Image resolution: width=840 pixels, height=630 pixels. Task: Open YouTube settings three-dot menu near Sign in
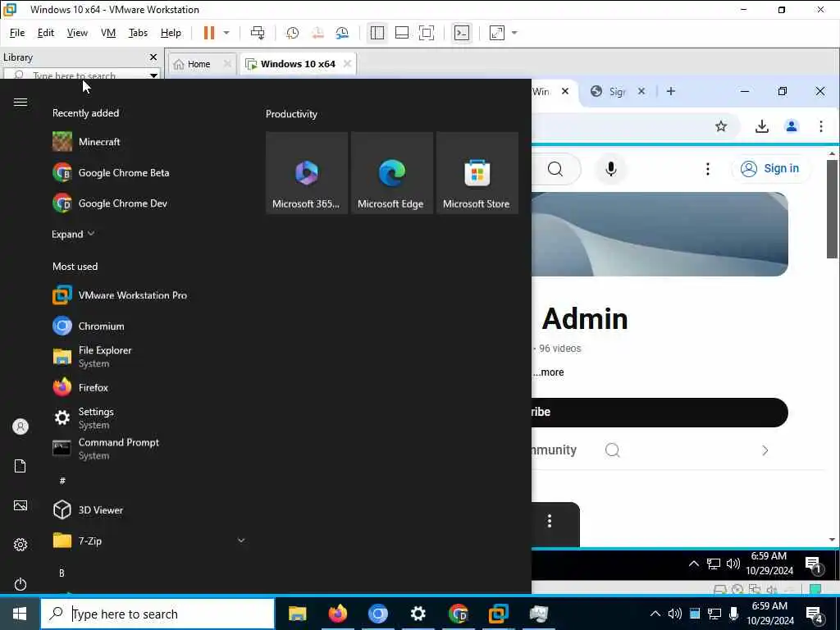coord(708,169)
